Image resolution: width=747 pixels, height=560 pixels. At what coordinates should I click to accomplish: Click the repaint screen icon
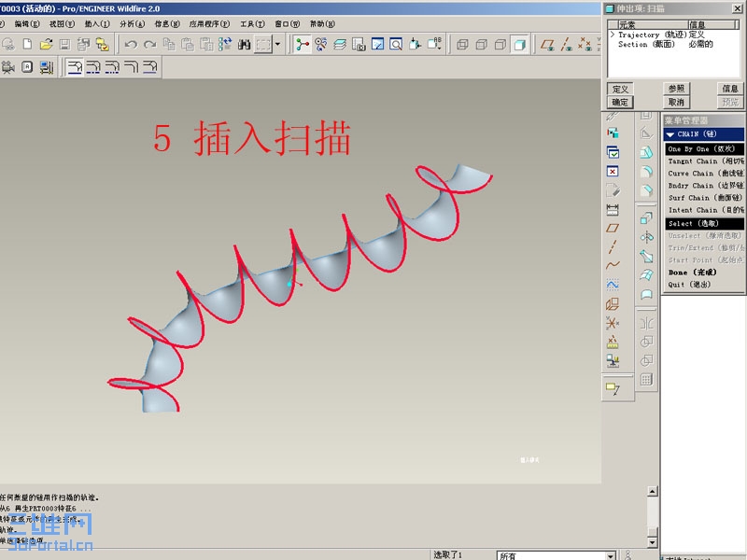point(377,44)
